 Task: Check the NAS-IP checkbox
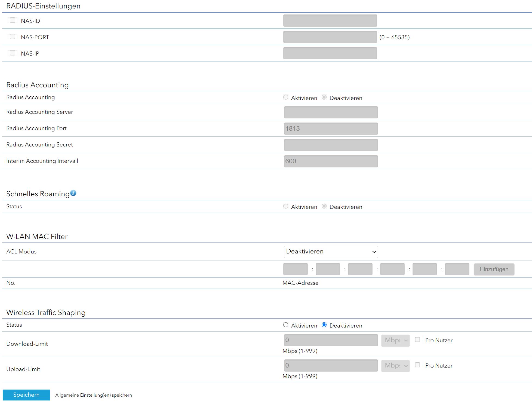pyautogui.click(x=13, y=53)
